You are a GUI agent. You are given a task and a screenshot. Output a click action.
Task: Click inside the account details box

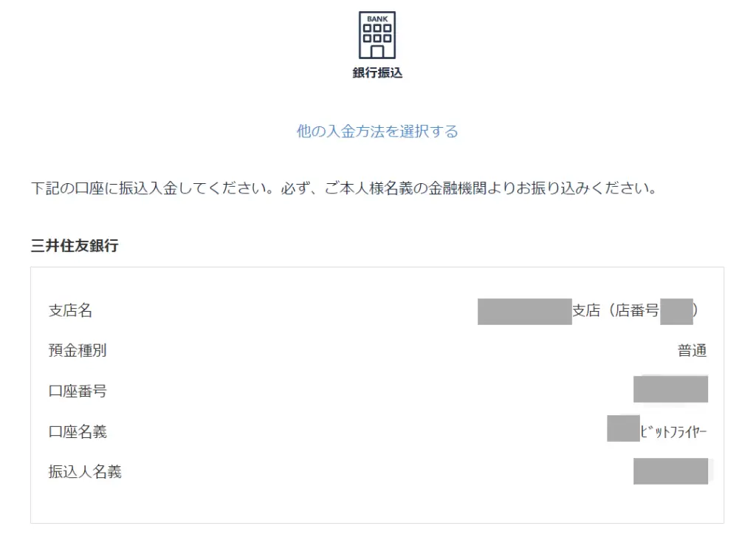(377, 395)
